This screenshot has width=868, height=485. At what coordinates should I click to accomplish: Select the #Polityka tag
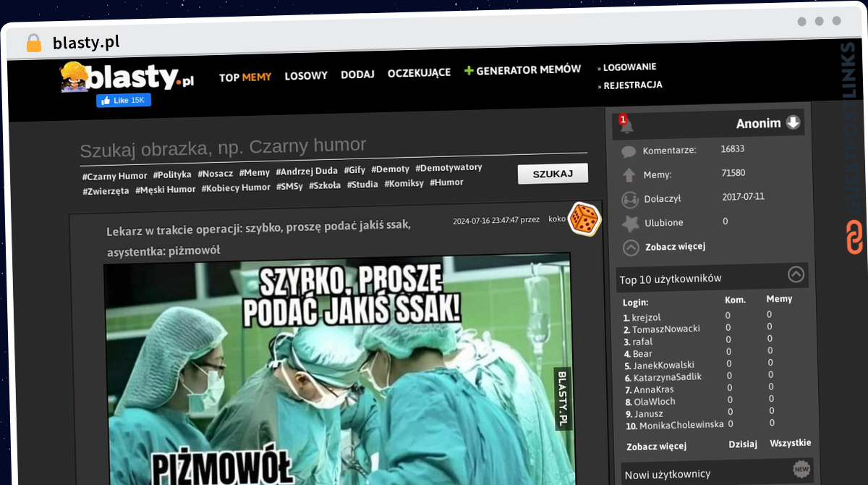point(172,174)
